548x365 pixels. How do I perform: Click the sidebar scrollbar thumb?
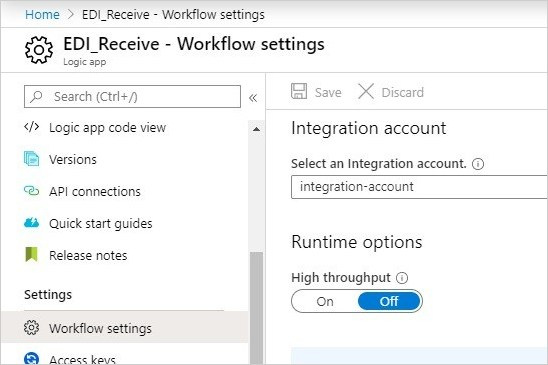pyautogui.click(x=256, y=308)
